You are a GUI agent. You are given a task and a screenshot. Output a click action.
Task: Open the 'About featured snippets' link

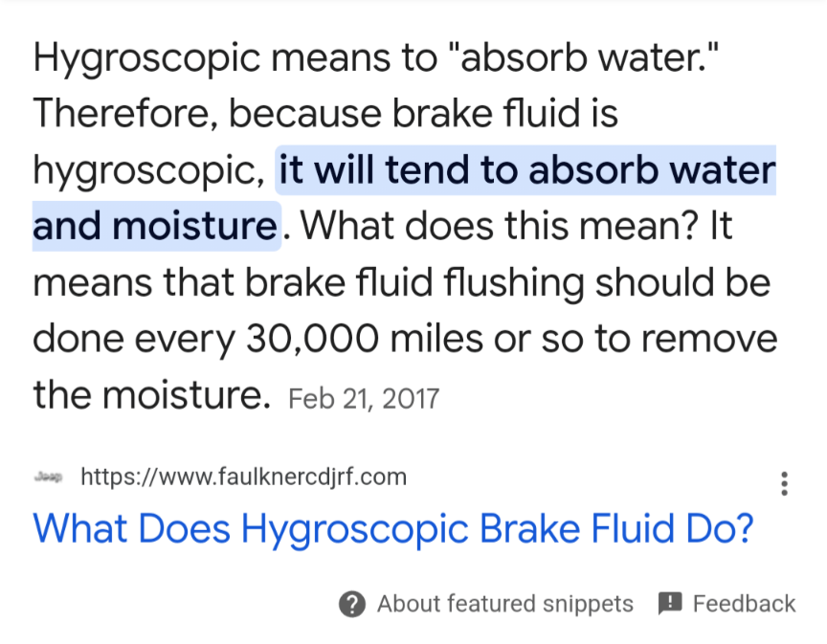pyautogui.click(x=504, y=604)
